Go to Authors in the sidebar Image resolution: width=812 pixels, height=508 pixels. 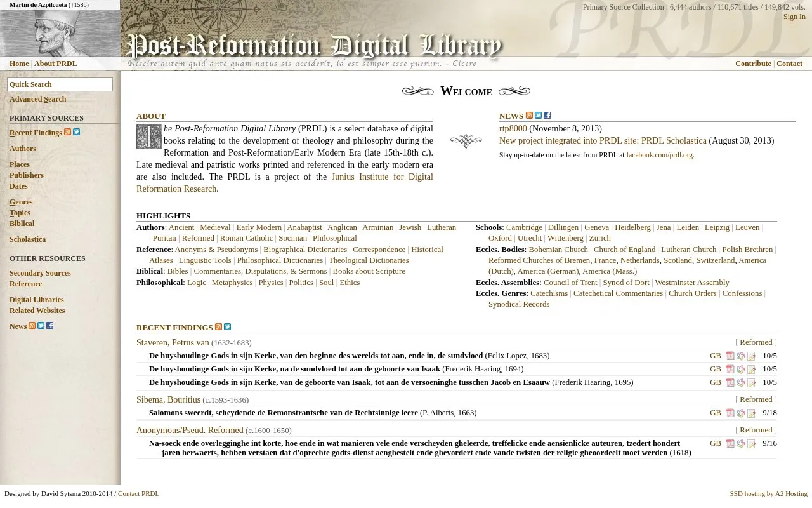click(23, 149)
